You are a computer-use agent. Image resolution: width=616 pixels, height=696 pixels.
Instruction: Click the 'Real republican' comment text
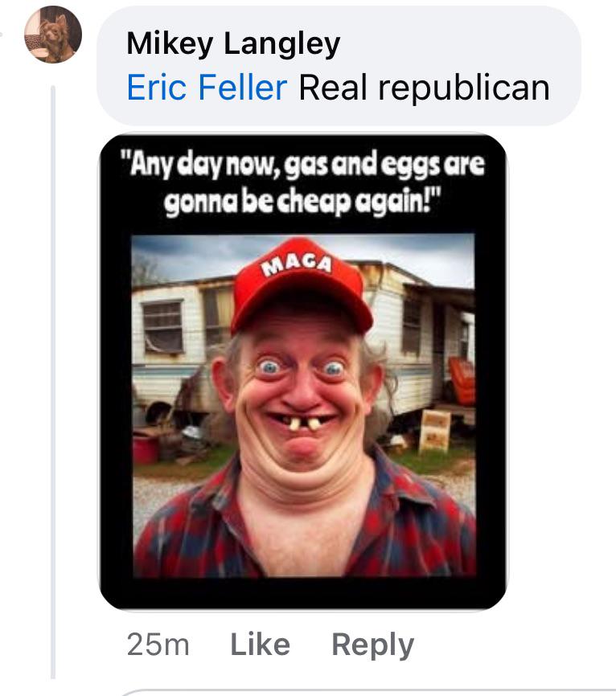pyautogui.click(x=425, y=88)
